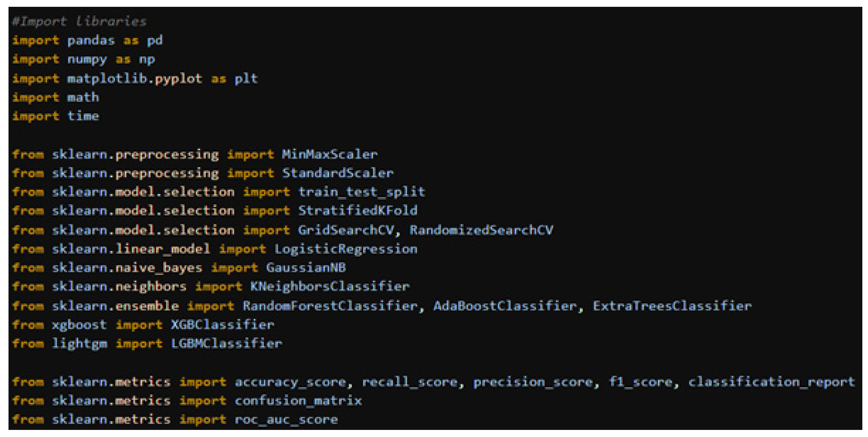868x437 pixels.
Task: Click on the 'np' alias text
Action: click(x=147, y=59)
